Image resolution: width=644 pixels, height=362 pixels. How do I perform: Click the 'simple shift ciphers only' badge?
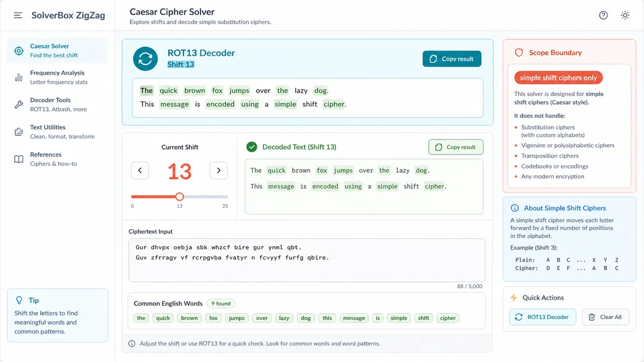558,78
